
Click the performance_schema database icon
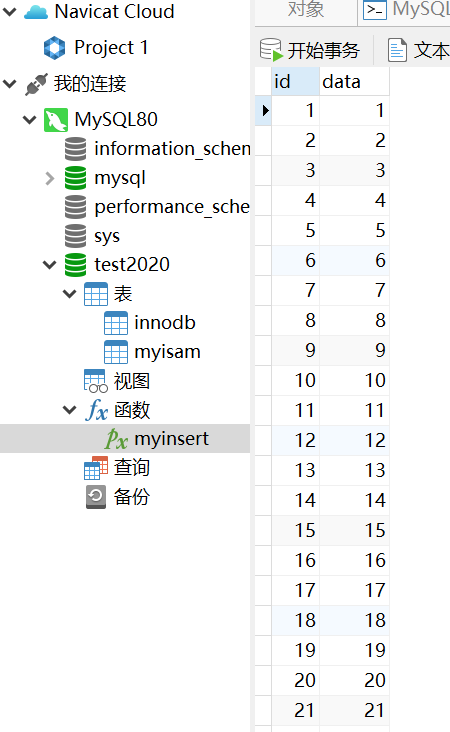click(75, 207)
